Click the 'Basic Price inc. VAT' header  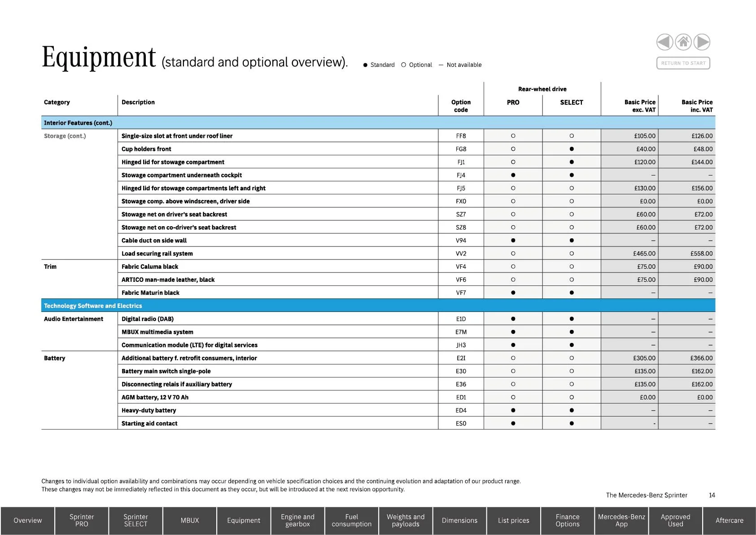click(697, 106)
